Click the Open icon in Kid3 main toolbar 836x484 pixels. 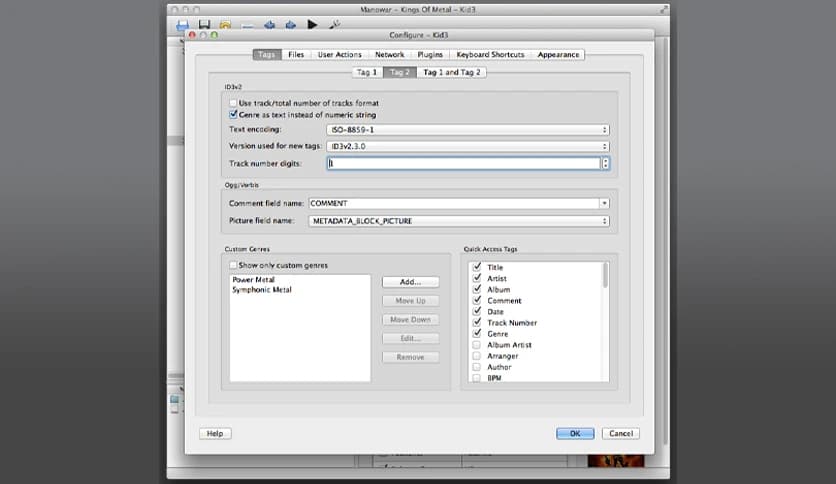(182, 25)
